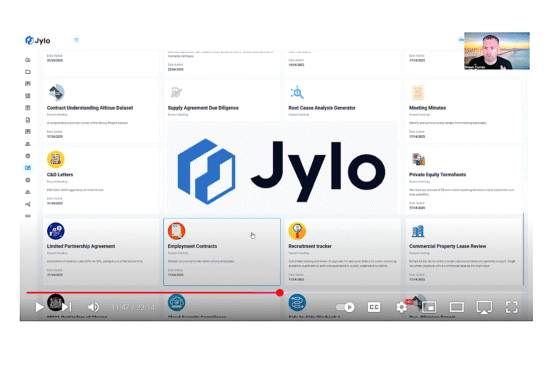
Task: Mute the video volume
Action: [x=93, y=307]
